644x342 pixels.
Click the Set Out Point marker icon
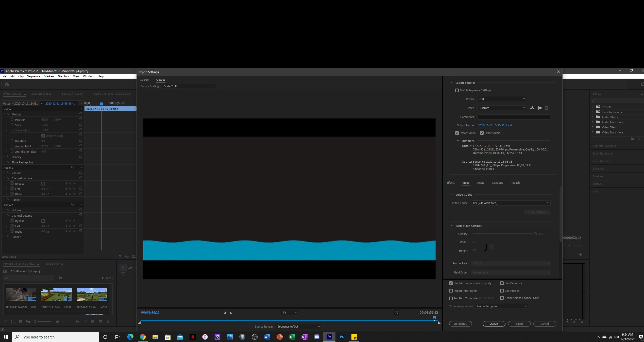[x=231, y=313]
